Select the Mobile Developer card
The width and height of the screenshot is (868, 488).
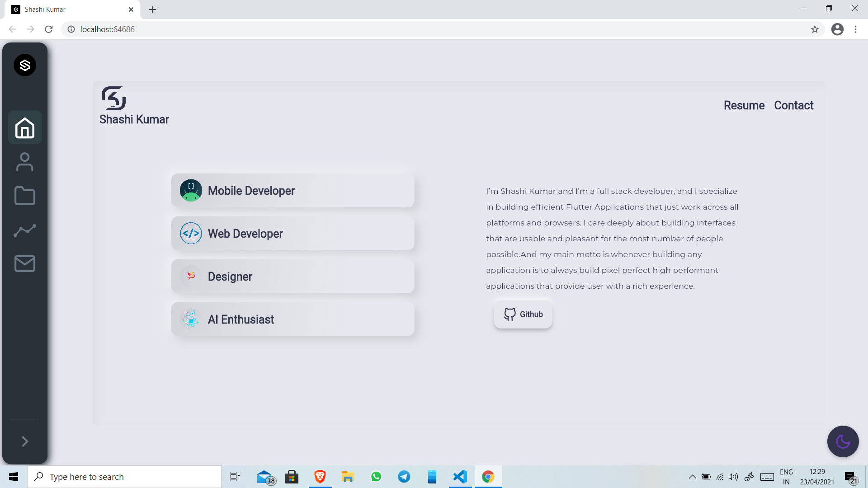point(292,191)
